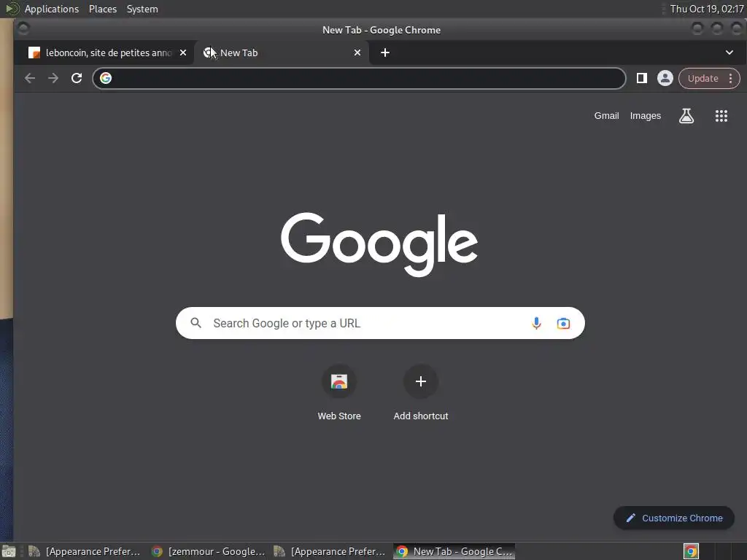Click Chrome icon in system tray
Viewport: 747px width, 560px height.
[691, 551]
